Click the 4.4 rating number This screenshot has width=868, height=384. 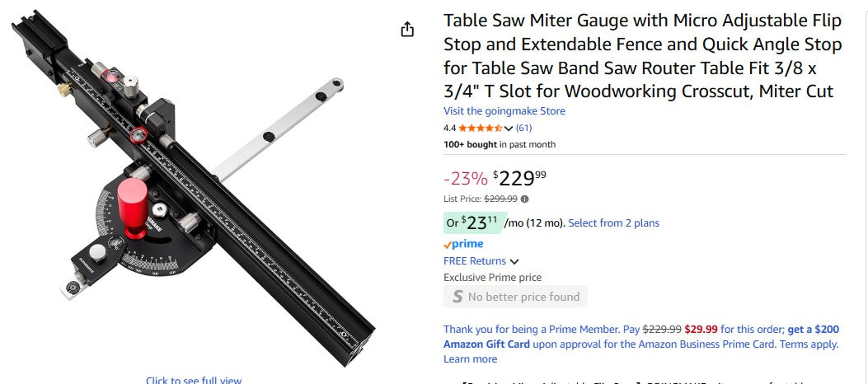pos(449,128)
